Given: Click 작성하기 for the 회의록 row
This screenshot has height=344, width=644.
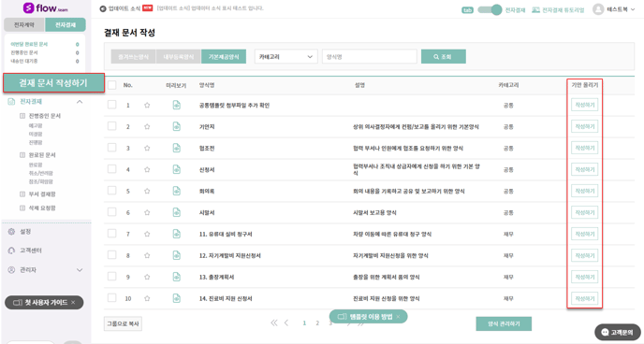Looking at the screenshot, I should tap(584, 191).
